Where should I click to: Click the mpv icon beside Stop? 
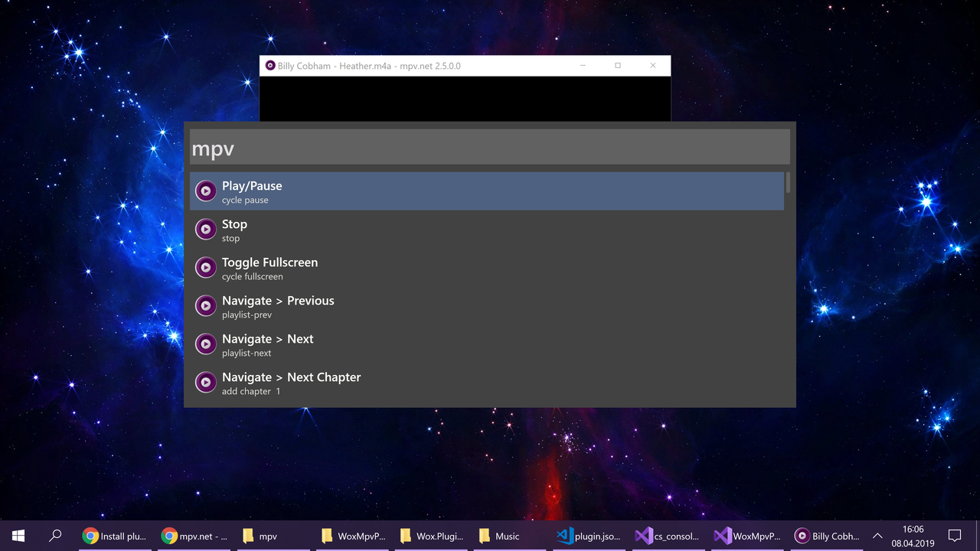(x=205, y=229)
